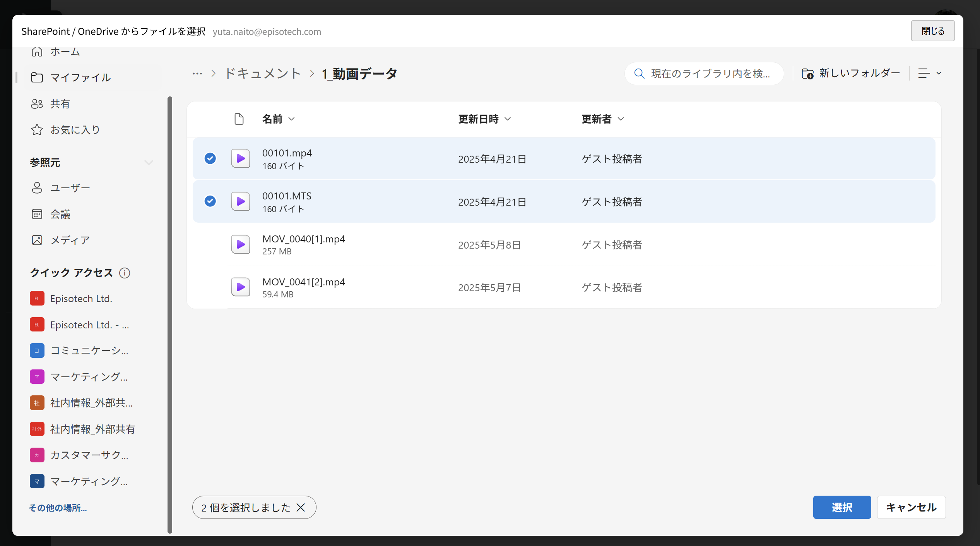The image size is (980, 546).
Task: Click the 2 個を選択しました chip
Action: click(254, 507)
